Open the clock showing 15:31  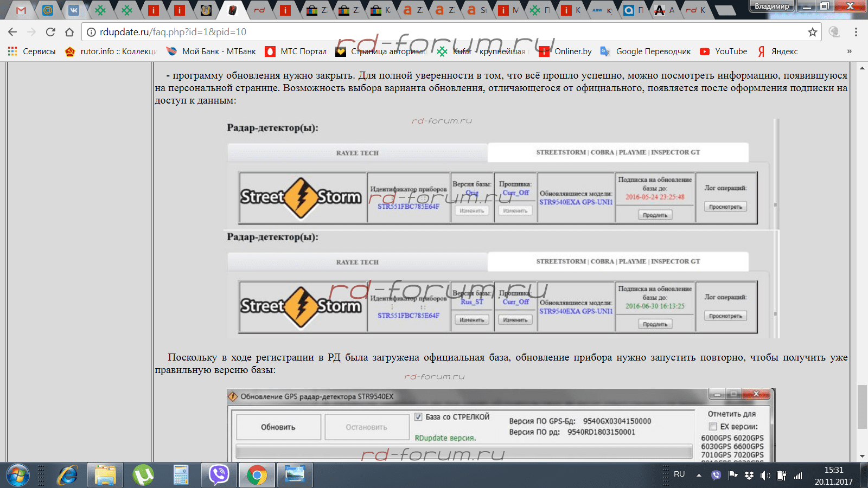point(834,476)
